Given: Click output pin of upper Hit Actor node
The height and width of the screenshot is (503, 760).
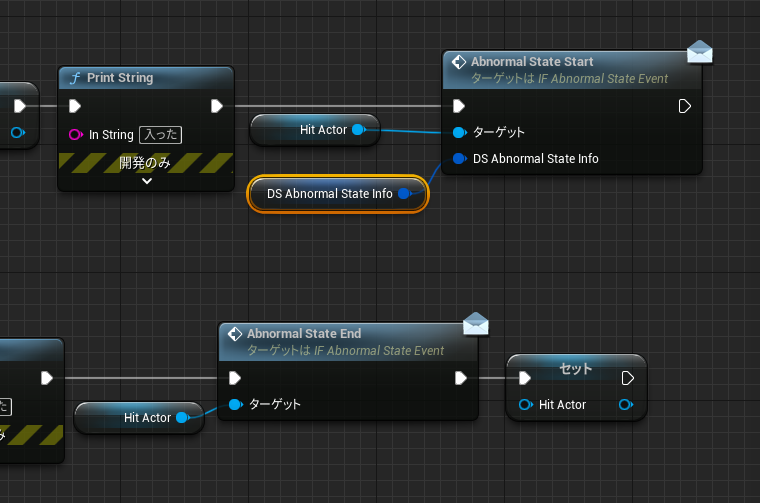Looking at the screenshot, I should 359,129.
